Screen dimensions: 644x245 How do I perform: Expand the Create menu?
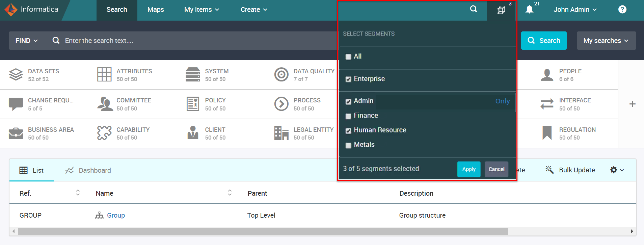tap(254, 10)
